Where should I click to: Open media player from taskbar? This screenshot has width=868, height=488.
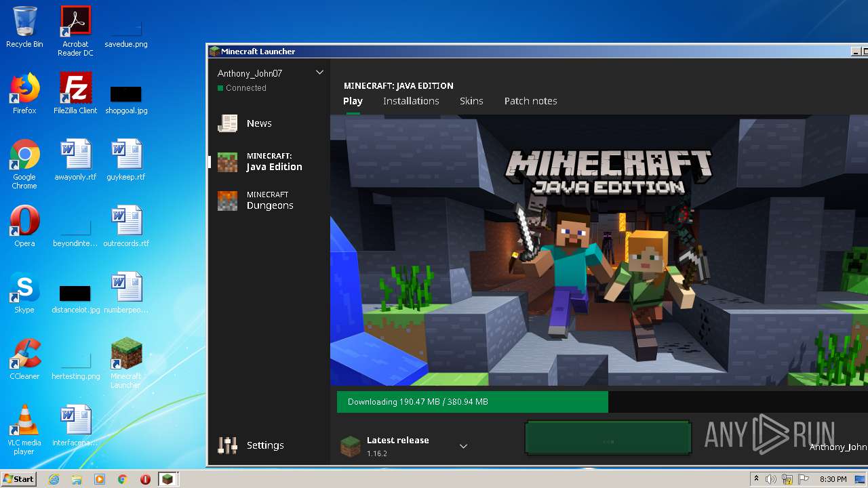[x=100, y=479]
